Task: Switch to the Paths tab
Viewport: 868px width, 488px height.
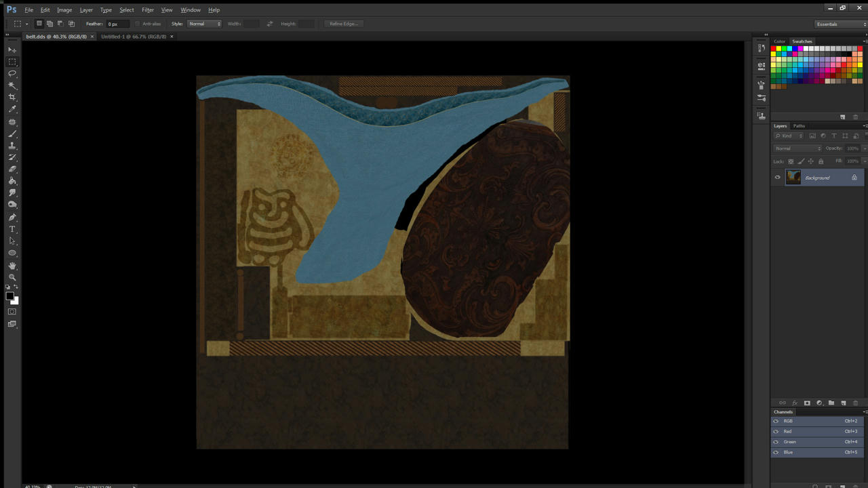Action: [799, 126]
